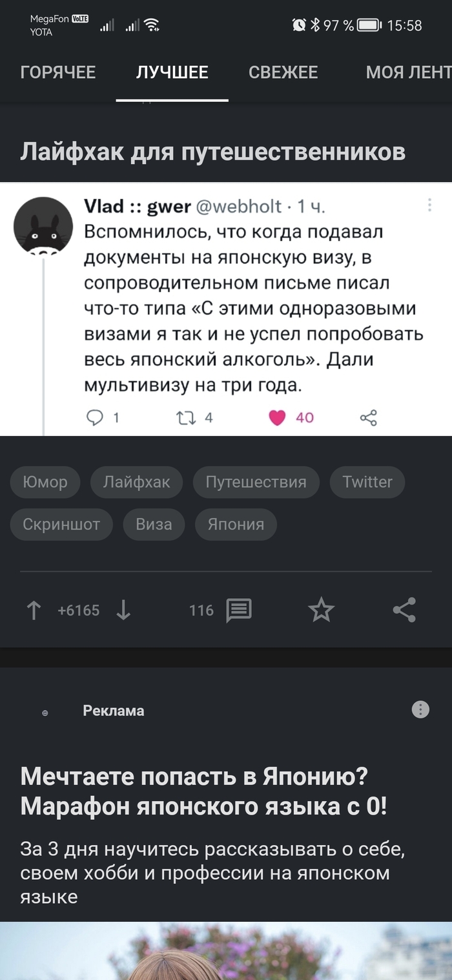Downvote the post with the down arrow
This screenshot has width=452, height=980.
tap(124, 609)
